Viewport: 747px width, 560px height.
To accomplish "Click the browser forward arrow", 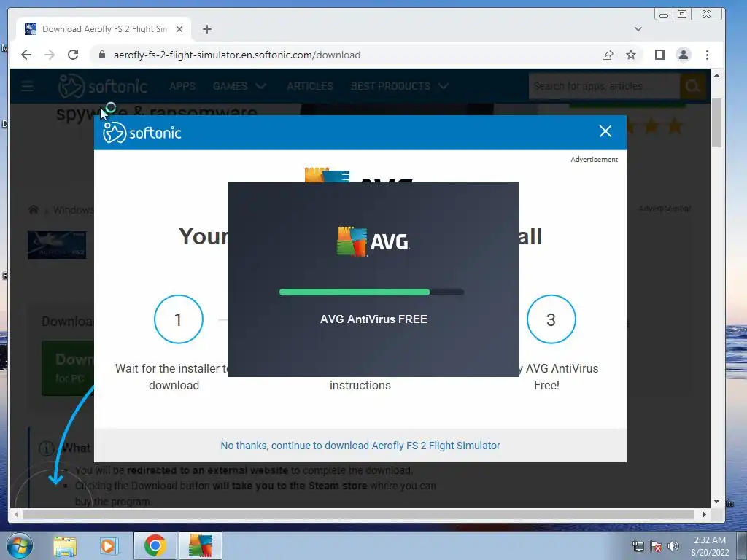I will coord(50,55).
